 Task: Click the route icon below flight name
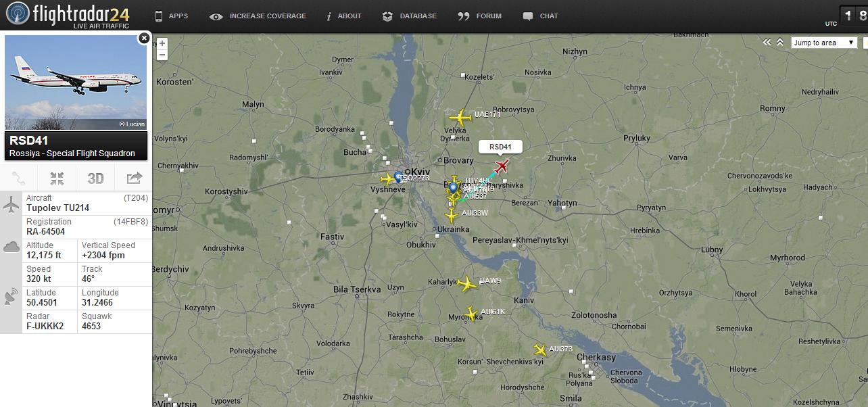(x=19, y=178)
